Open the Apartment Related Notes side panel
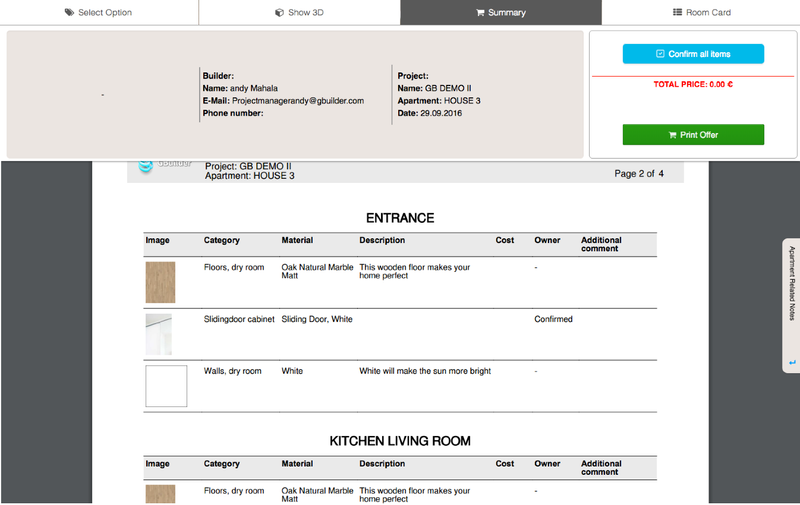Image resolution: width=800 pixels, height=505 pixels. (791, 305)
